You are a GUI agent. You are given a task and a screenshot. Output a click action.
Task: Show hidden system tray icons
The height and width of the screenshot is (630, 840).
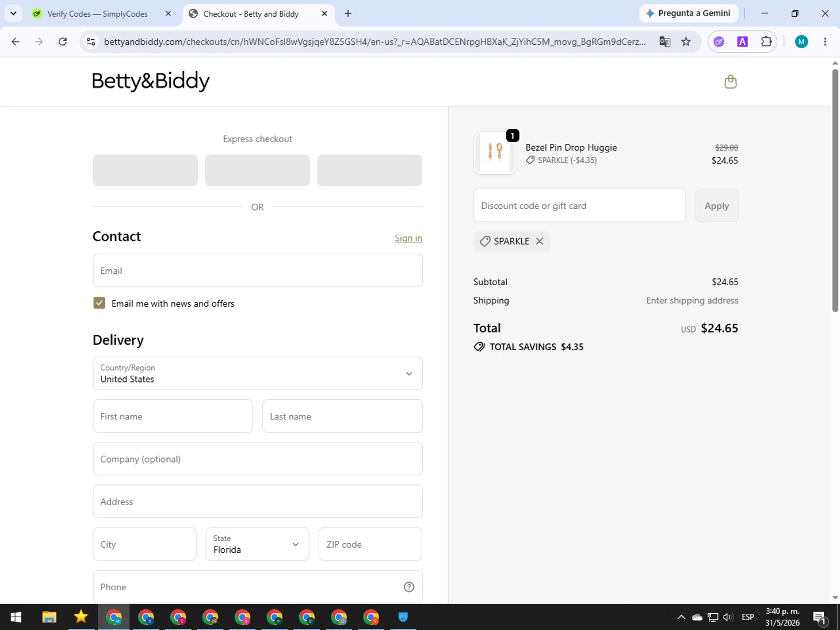(681, 617)
